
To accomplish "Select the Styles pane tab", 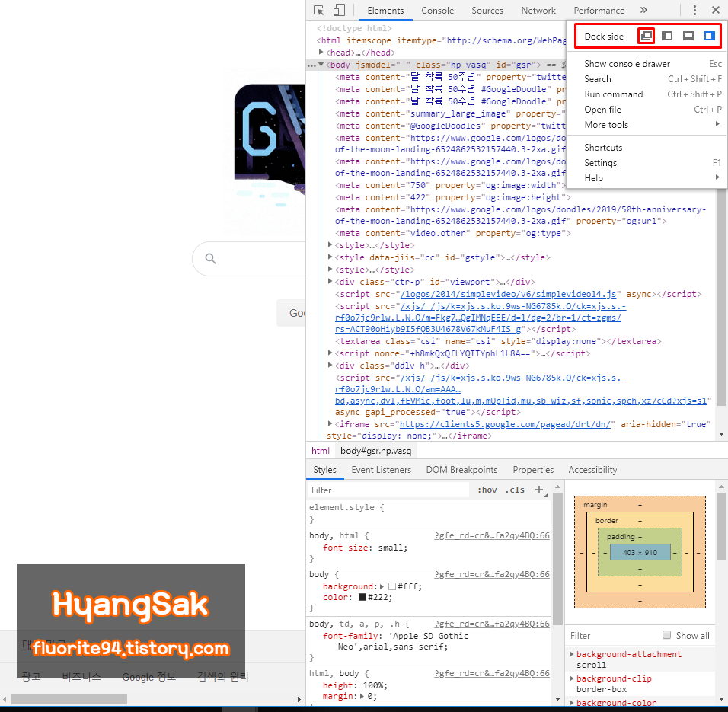I will [x=324, y=470].
